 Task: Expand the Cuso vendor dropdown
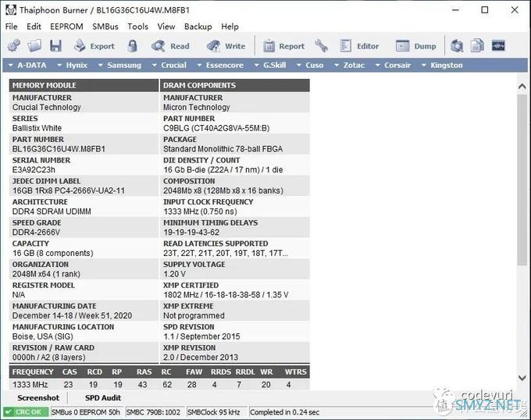tap(309, 66)
